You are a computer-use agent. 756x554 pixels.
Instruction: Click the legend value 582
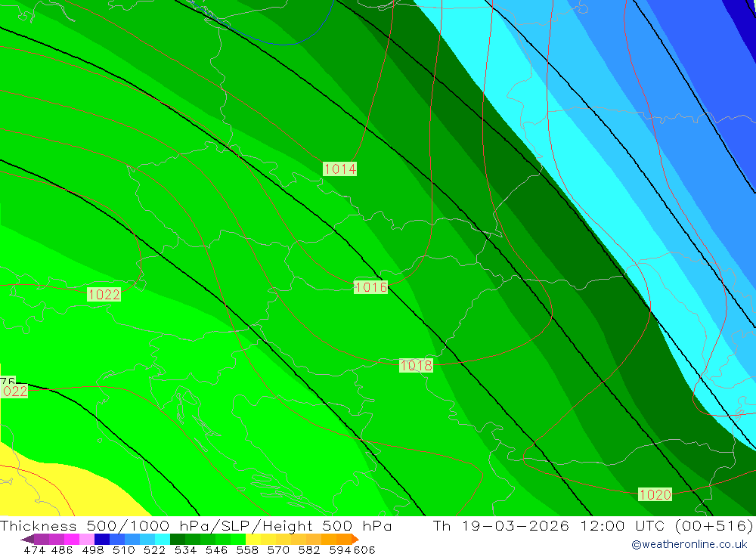[309, 550]
